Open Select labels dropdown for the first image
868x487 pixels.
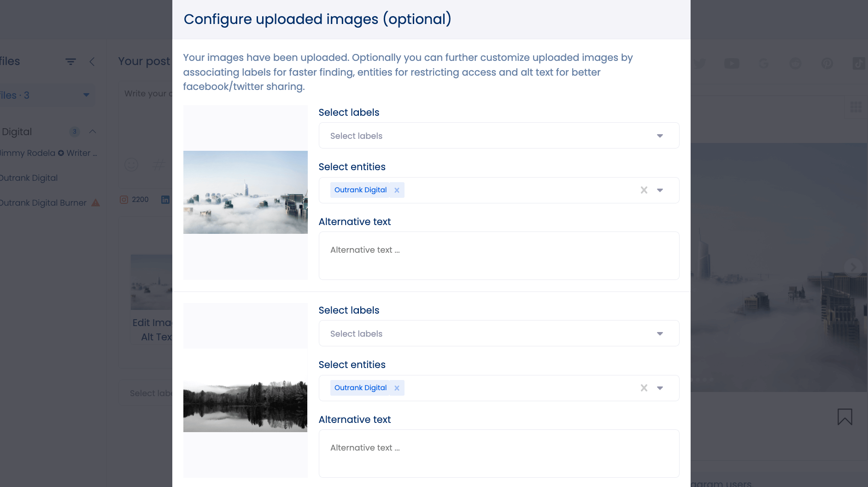point(499,136)
